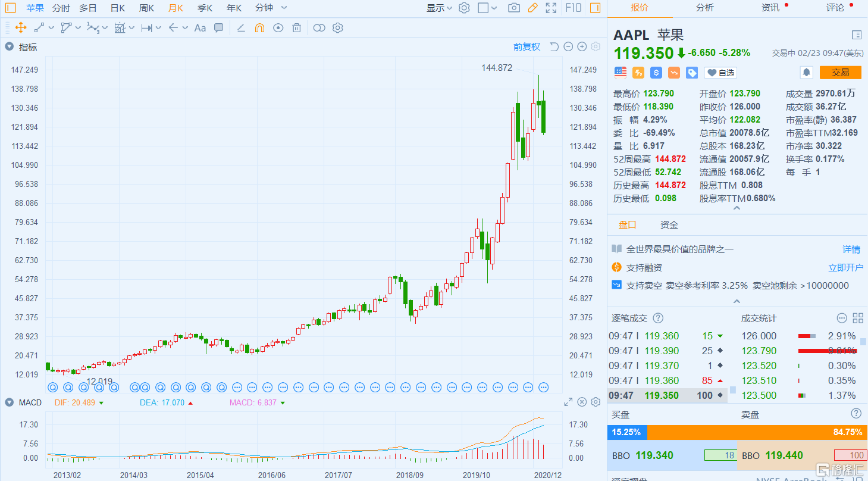Add stock to 自选 watchlist
This screenshot has height=481, width=868.
click(x=720, y=72)
